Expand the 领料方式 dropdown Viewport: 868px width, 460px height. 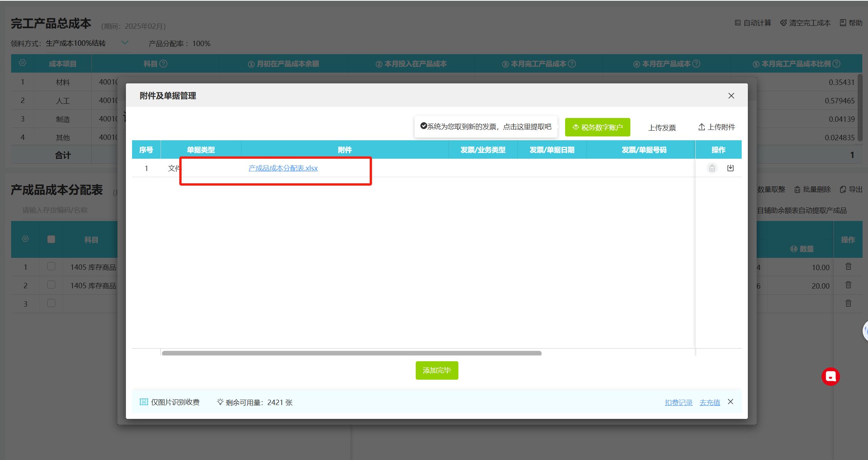click(x=125, y=43)
